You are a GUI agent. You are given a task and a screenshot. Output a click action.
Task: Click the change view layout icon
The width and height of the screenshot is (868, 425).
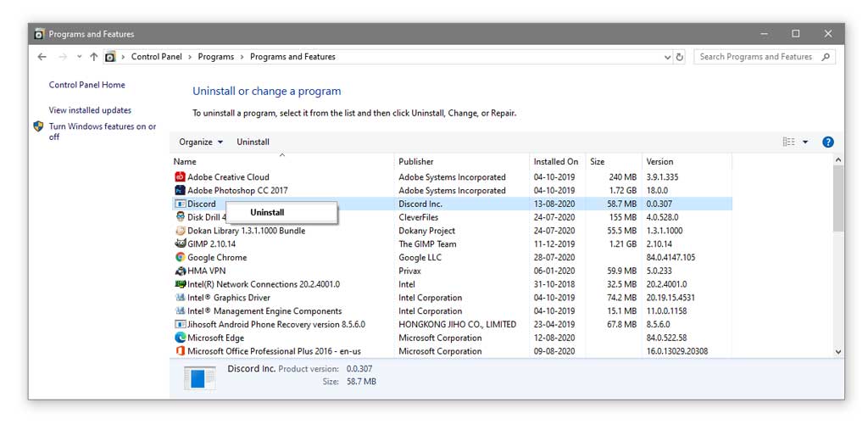click(789, 142)
